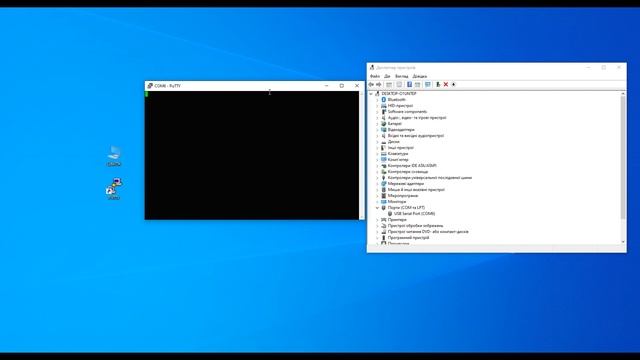Click the red X uninstall device icon
Viewport: 640px width, 360px height.
(446, 84)
